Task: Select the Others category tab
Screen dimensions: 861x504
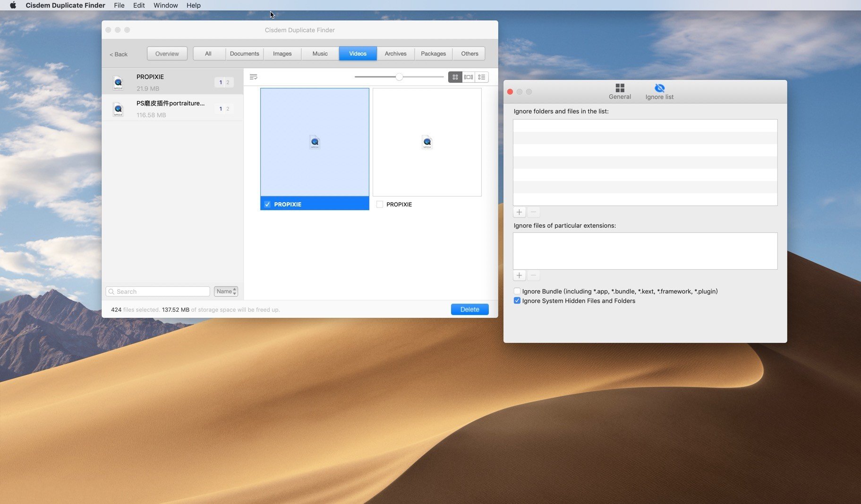Action: point(469,53)
